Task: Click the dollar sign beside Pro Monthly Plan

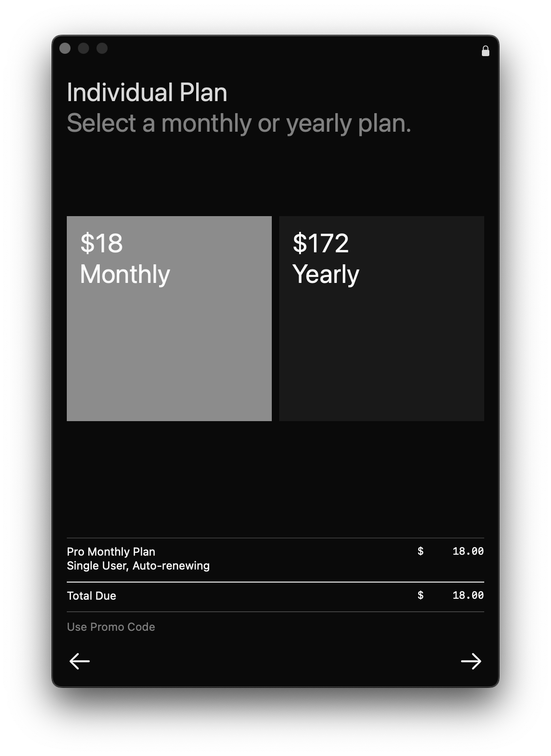Action: point(420,551)
